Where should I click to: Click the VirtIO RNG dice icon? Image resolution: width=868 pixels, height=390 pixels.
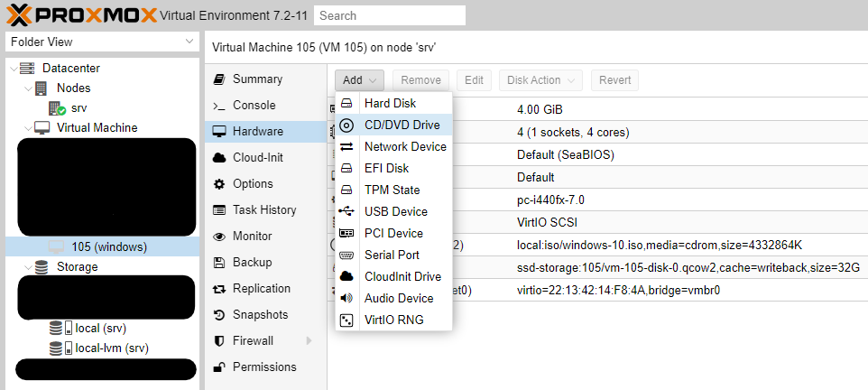tap(346, 320)
